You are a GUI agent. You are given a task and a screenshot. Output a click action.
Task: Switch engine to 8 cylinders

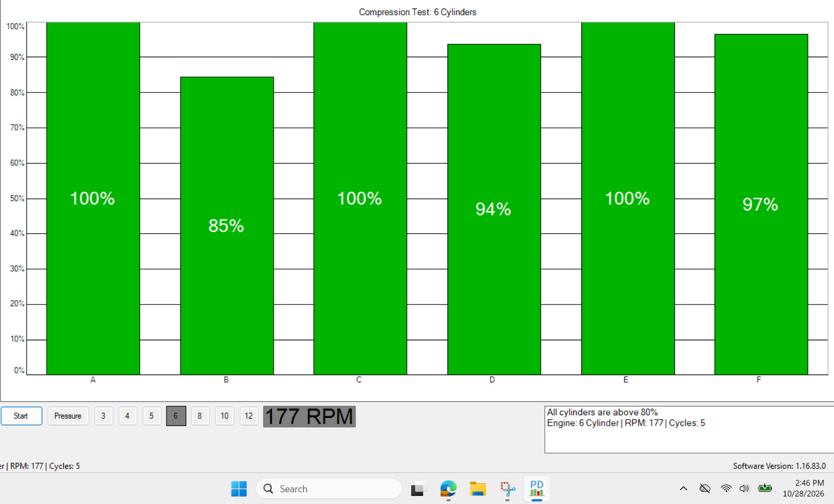coord(200,416)
